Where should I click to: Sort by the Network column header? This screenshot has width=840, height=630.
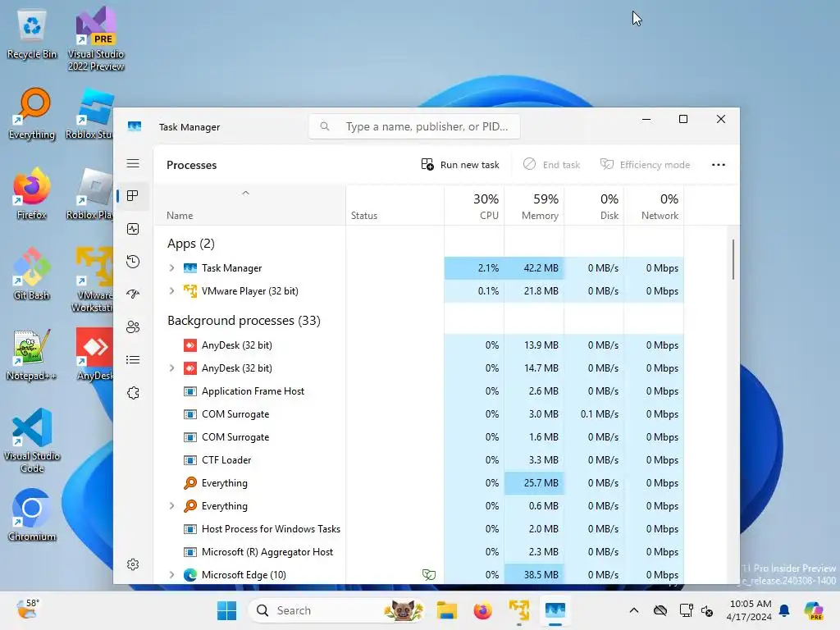coord(654,205)
